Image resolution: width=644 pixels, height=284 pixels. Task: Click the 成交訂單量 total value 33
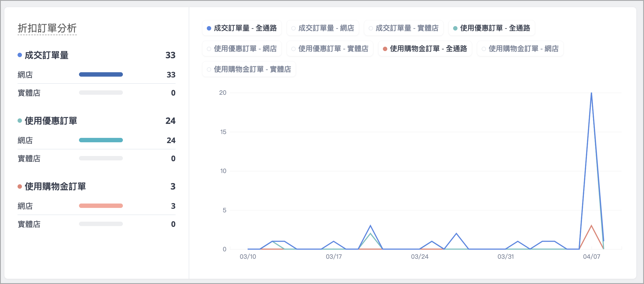pos(170,55)
